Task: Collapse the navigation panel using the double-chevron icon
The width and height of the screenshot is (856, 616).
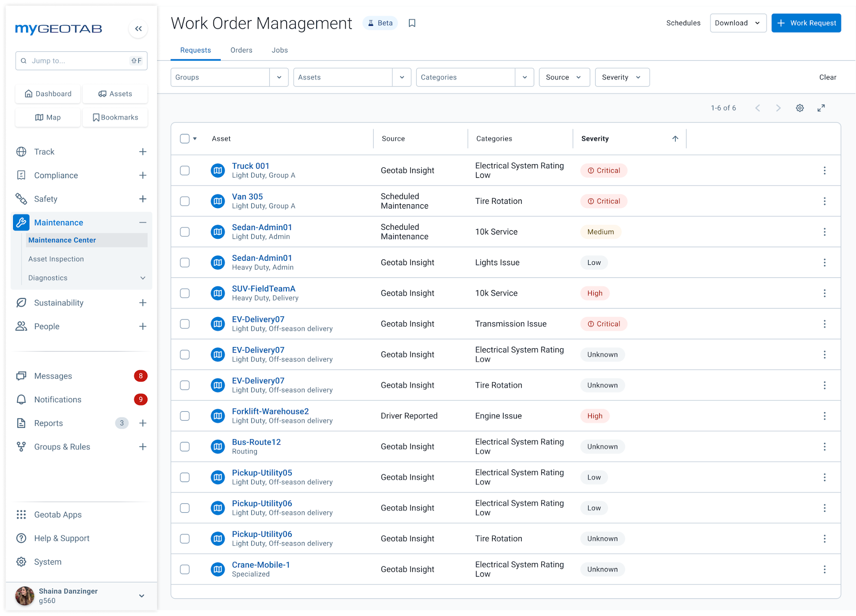Action: coord(138,29)
